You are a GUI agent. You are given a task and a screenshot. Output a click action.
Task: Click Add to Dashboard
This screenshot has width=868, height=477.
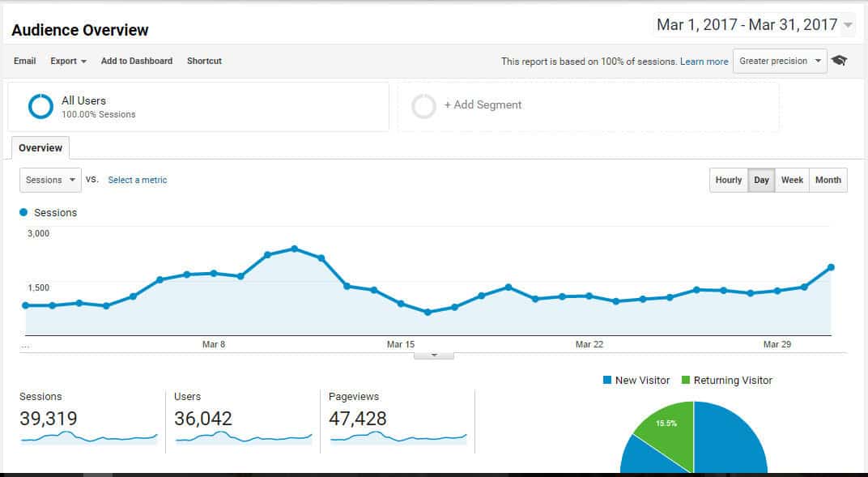pyautogui.click(x=137, y=61)
